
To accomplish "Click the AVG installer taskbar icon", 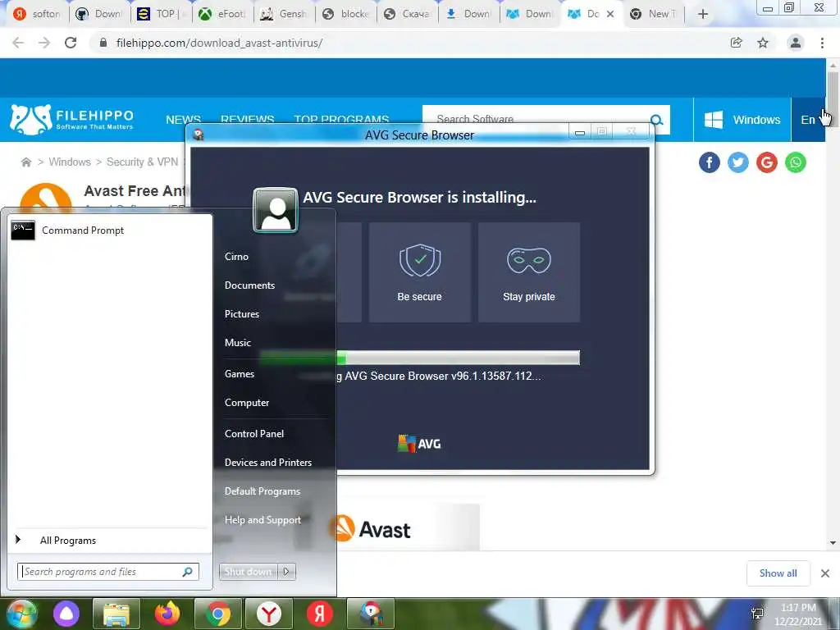I will coord(371,614).
